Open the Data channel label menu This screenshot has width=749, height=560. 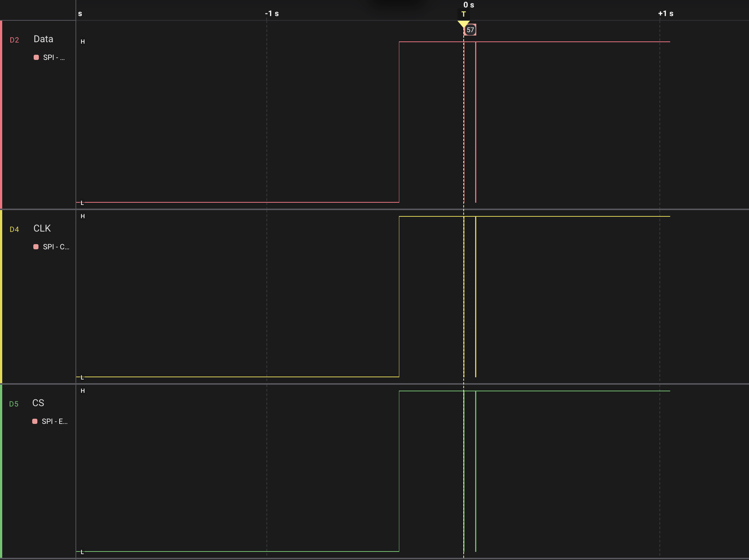pos(43,39)
